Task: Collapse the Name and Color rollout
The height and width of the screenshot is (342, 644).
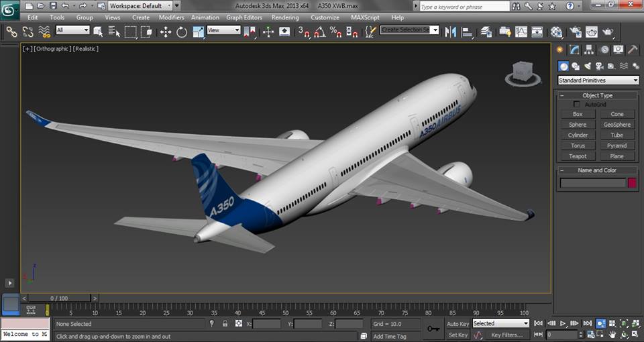Action: pyautogui.click(x=597, y=170)
